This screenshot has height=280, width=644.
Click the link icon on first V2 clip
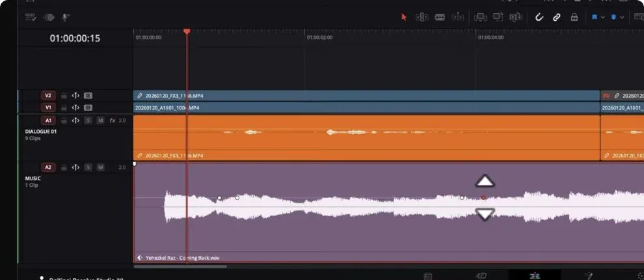coord(140,95)
